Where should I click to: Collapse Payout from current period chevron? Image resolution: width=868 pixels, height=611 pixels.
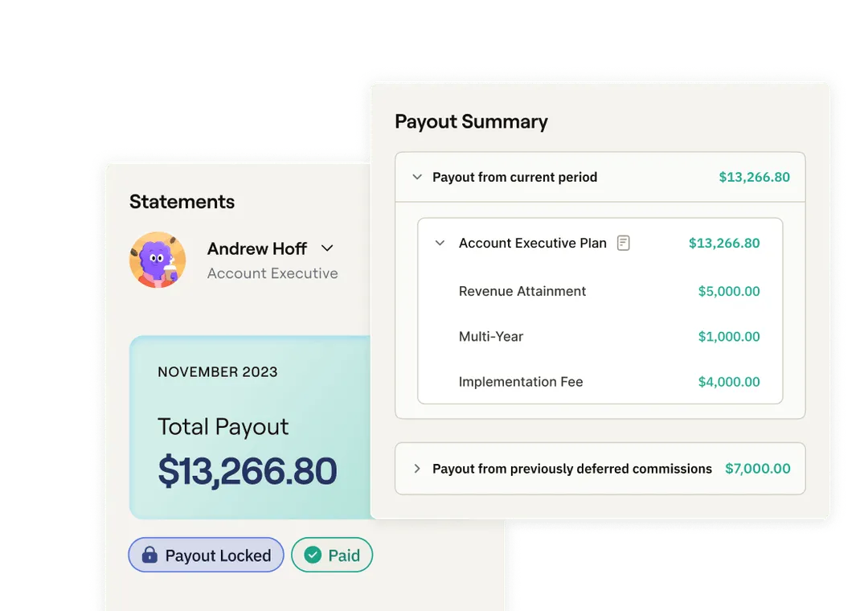[x=417, y=177]
